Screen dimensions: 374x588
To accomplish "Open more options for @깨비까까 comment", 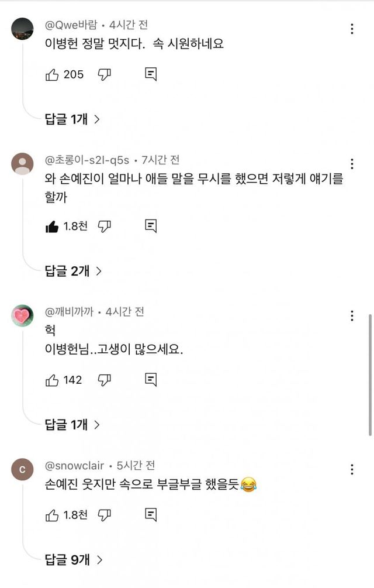I will pyautogui.click(x=352, y=316).
